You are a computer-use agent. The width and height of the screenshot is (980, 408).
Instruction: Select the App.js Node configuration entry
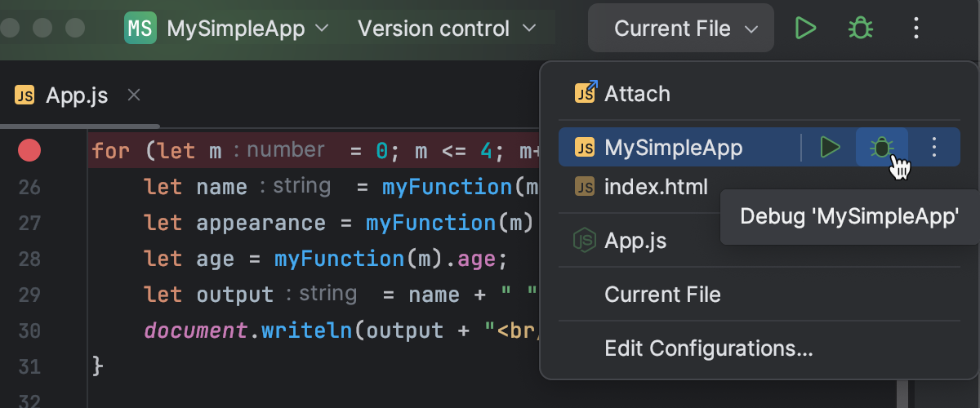coord(635,241)
